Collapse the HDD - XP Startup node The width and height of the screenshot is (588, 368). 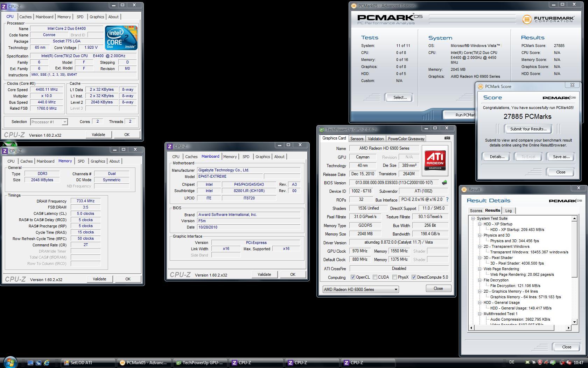480,224
